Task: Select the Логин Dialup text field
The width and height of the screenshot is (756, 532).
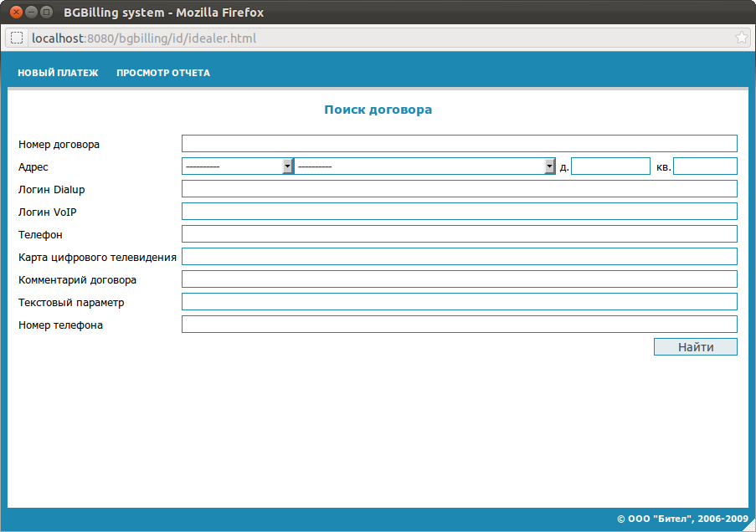Action: pos(459,189)
